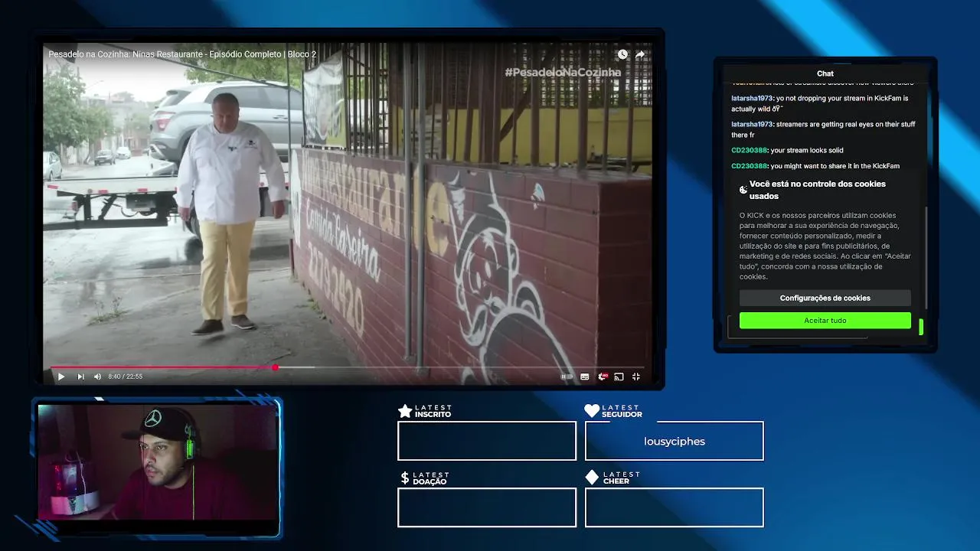This screenshot has width=980, height=551.
Task: Click the lousyciphes latest follower box
Action: point(675,441)
